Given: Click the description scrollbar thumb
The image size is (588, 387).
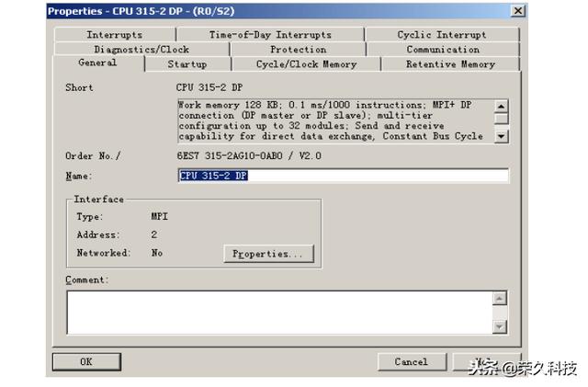Looking at the screenshot, I should click(502, 119).
